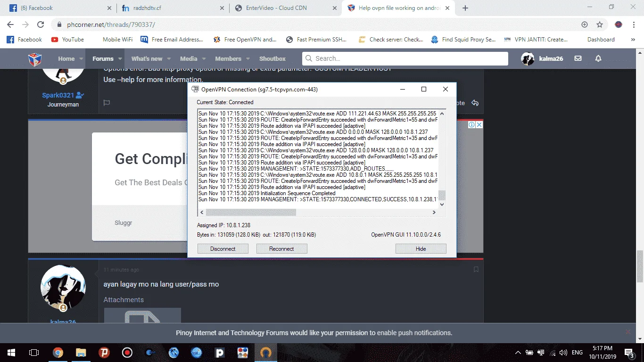
Task: Bookmark this page with star icon
Action: point(600,25)
